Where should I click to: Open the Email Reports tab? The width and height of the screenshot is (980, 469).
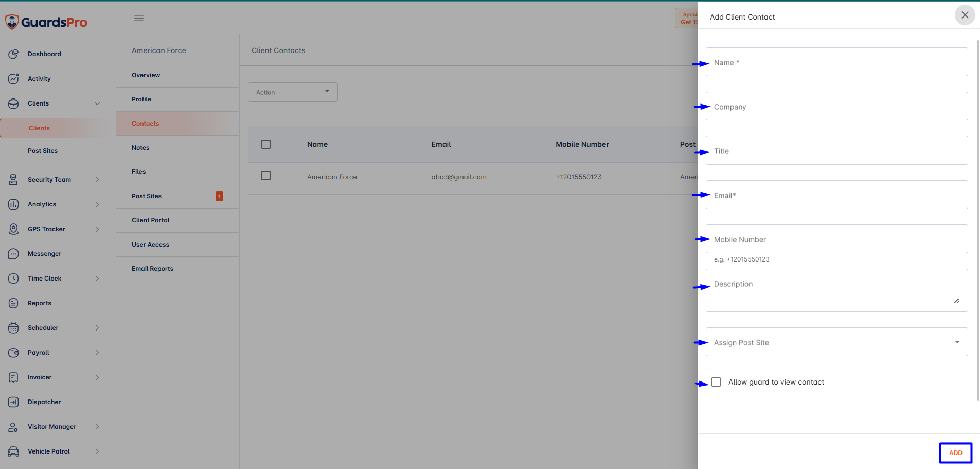(x=177, y=269)
